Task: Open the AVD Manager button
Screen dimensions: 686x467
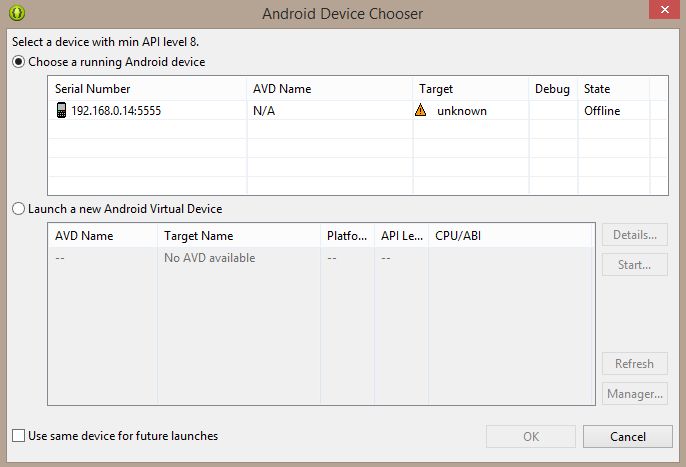Action: pos(635,394)
